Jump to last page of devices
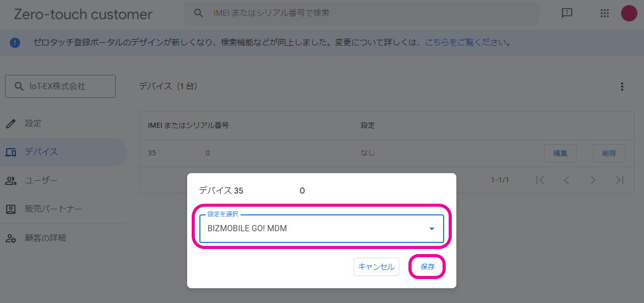 point(620,180)
